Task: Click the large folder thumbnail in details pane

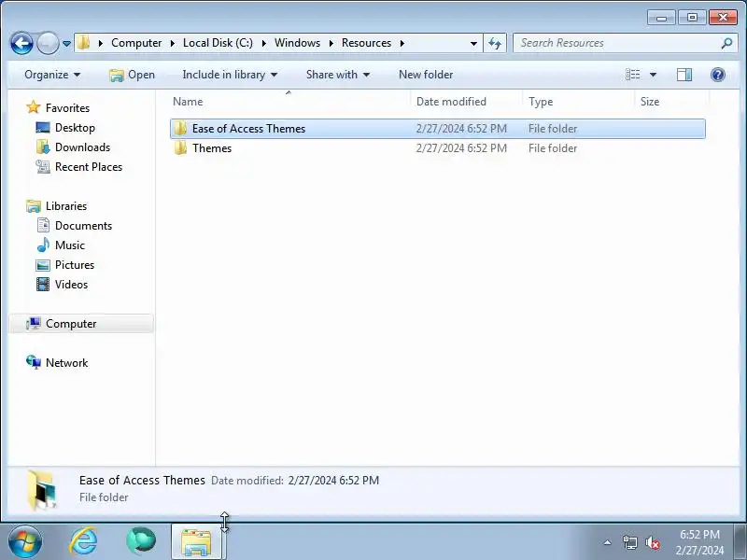Action: [x=42, y=490]
